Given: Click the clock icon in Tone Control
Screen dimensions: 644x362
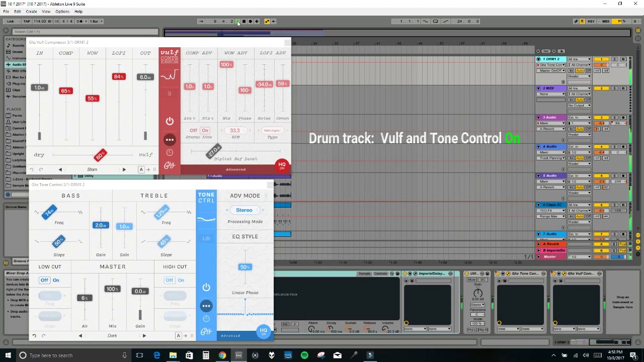Looking at the screenshot, I should click(206, 319).
